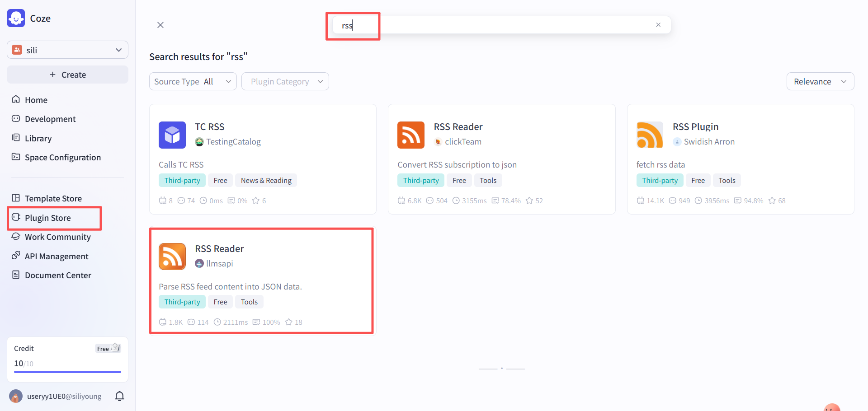Click the Coze logo icon
868x411 pixels.
pos(16,19)
